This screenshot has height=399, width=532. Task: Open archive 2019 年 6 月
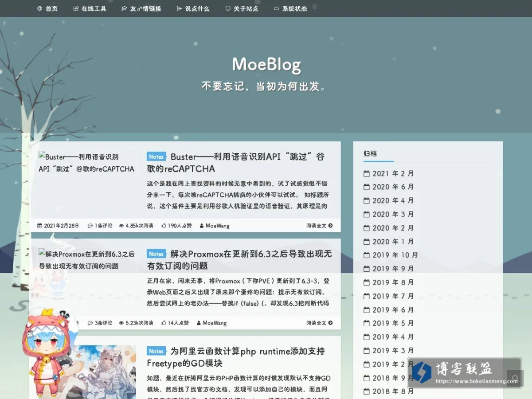click(x=389, y=310)
